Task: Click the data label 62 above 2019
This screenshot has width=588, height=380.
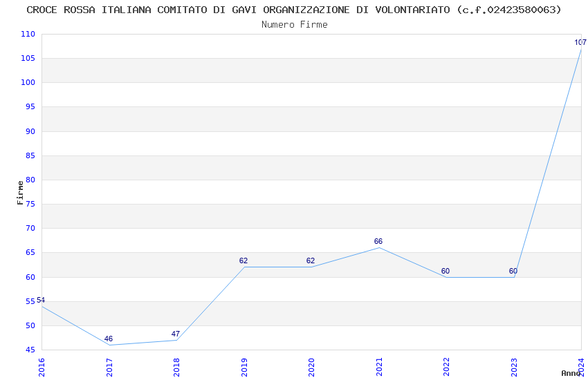Action: (243, 260)
